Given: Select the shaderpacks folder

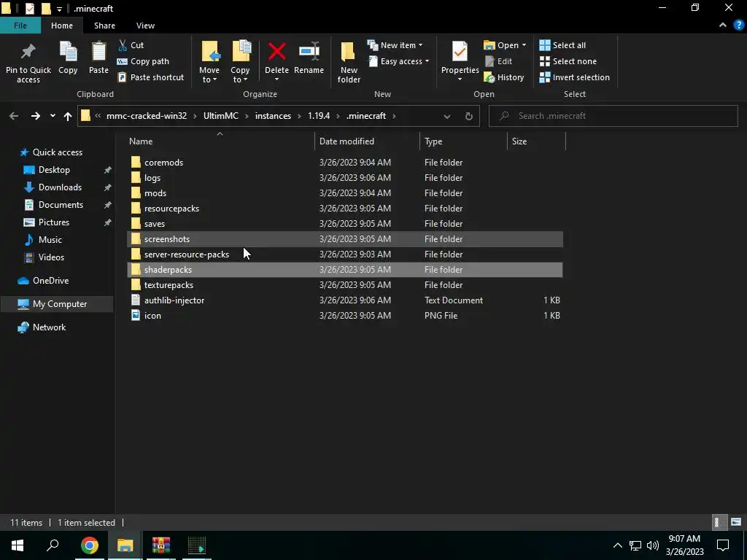Looking at the screenshot, I should point(345,270).
